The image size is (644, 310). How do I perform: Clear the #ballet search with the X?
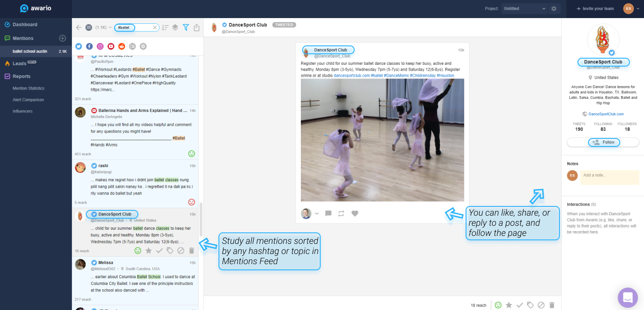coord(155,27)
